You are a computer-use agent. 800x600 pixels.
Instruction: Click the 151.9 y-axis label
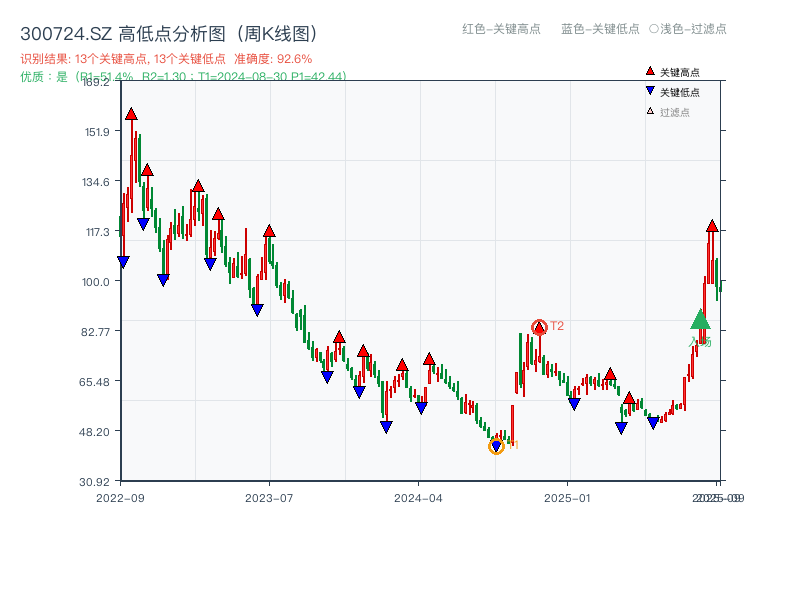pyautogui.click(x=97, y=132)
